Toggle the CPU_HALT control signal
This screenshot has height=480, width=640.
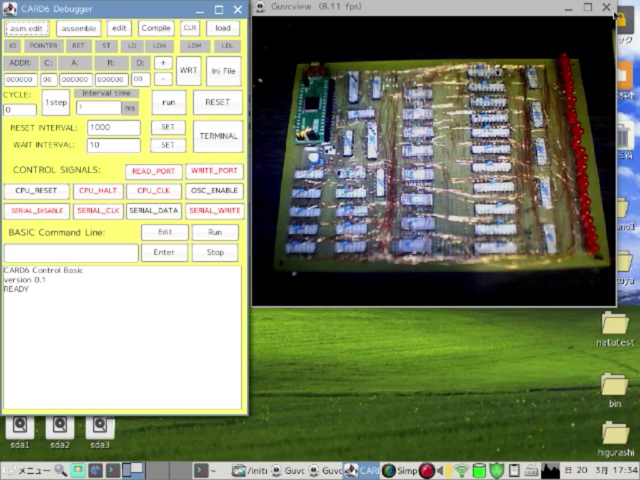point(98,191)
